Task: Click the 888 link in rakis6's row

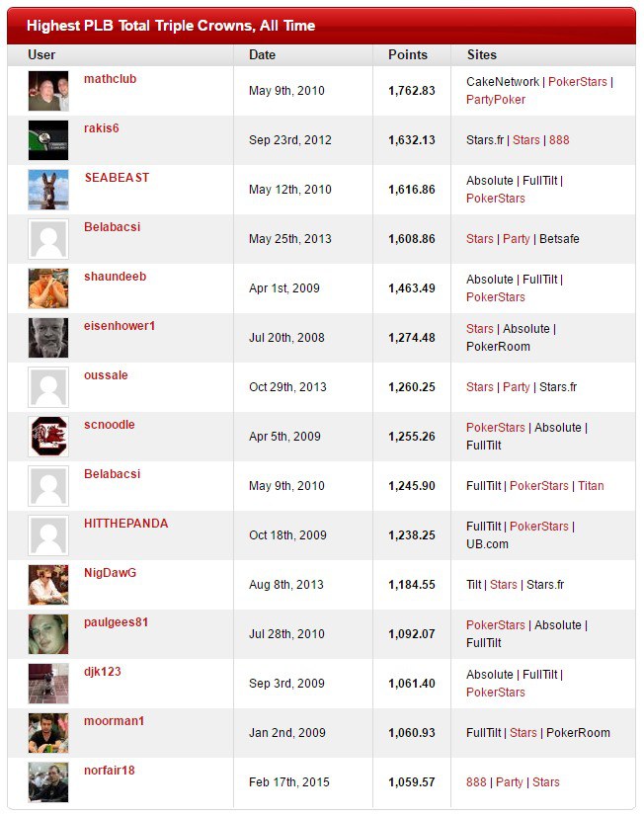Action: pos(559,140)
